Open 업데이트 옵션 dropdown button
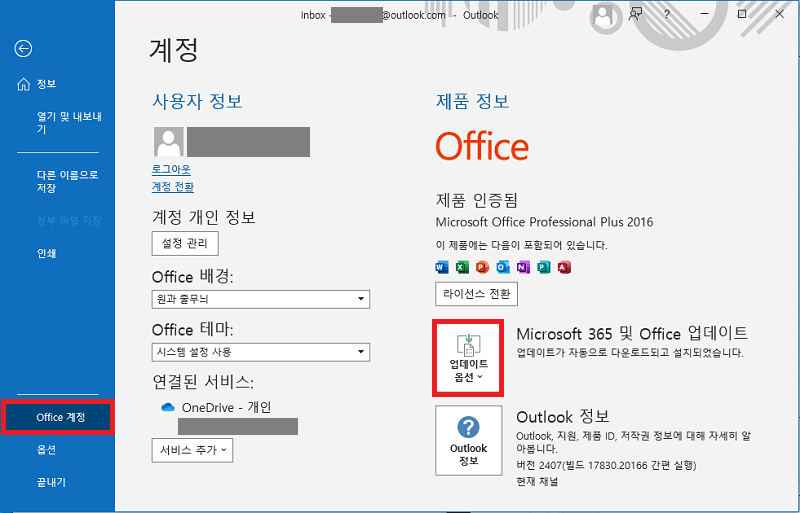 coord(468,358)
